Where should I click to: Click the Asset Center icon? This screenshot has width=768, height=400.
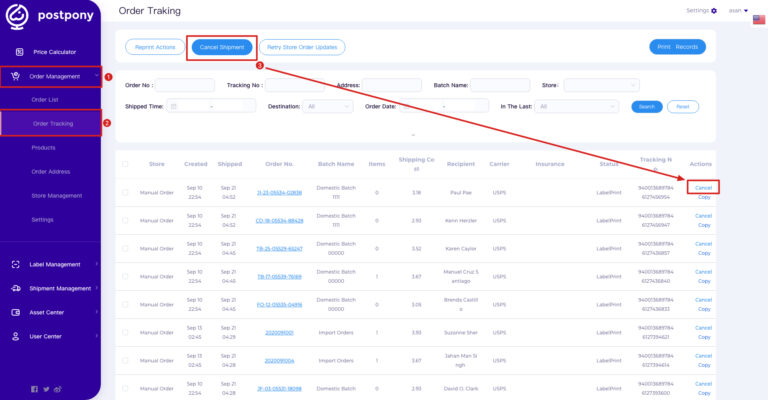point(17,312)
